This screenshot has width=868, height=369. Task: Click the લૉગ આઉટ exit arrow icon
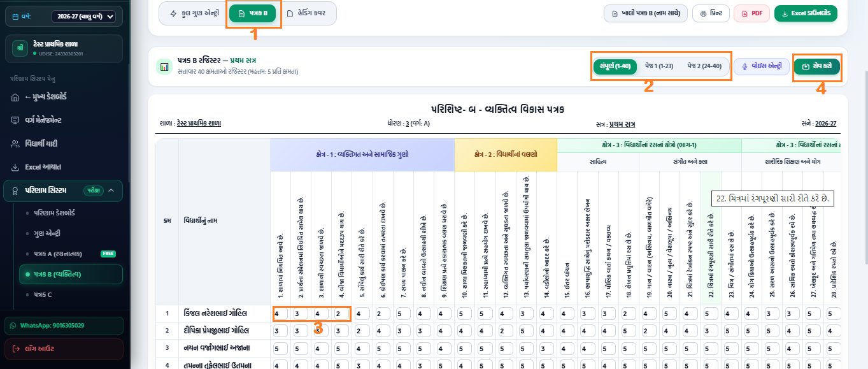pyautogui.click(x=16, y=349)
